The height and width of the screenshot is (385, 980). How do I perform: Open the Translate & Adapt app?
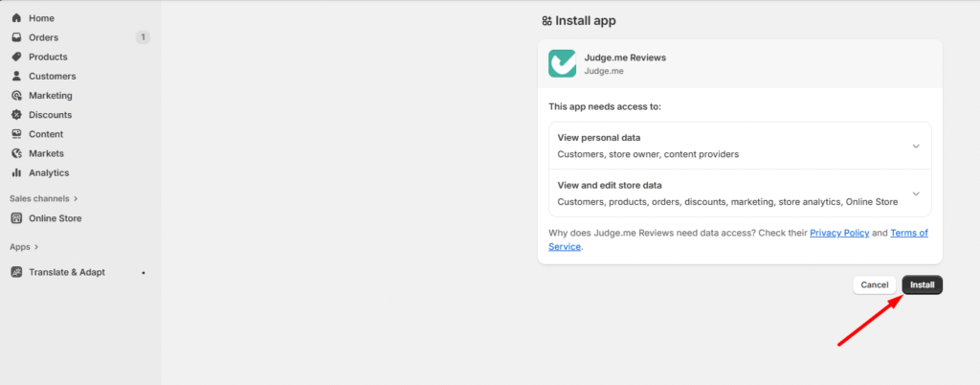click(x=66, y=272)
